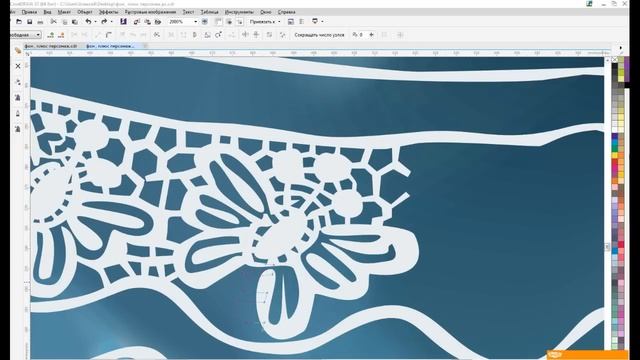Image resolution: width=640 pixels, height=360 pixels.
Task: Click the Rotate or skew nodes icon
Action: pyautogui.click(x=218, y=35)
